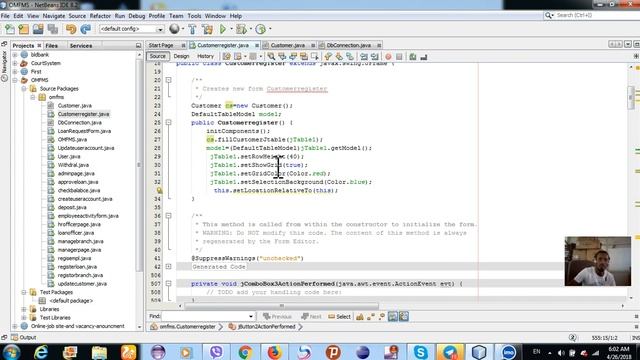Close the Customerregister.java tab
The width and height of the screenshot is (640, 360).
point(257,45)
